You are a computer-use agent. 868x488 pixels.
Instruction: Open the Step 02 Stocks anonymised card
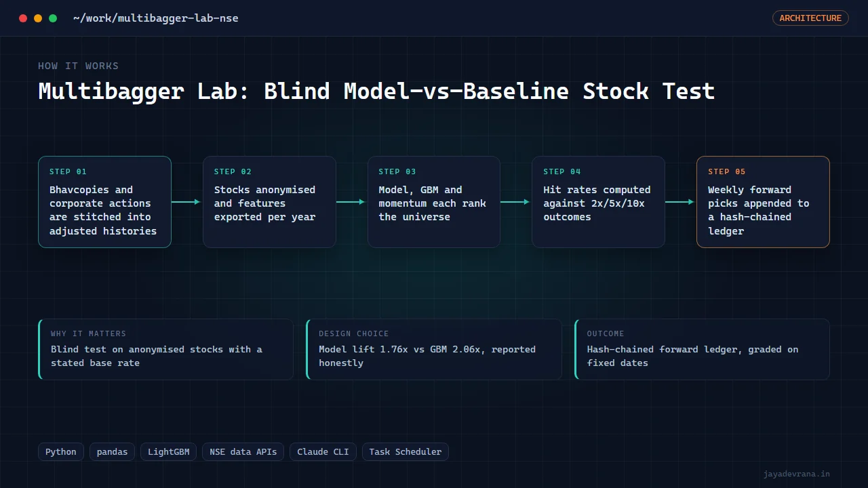click(269, 202)
